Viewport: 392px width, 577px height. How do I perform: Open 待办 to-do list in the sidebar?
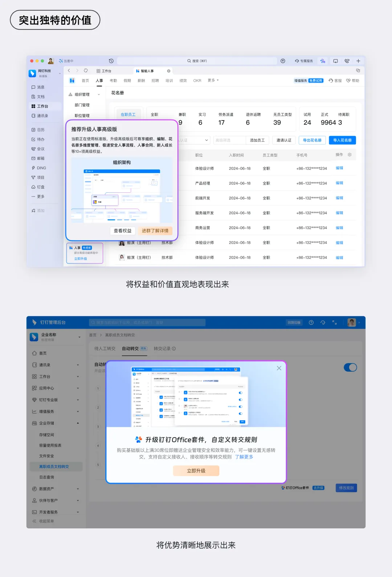[38, 139]
